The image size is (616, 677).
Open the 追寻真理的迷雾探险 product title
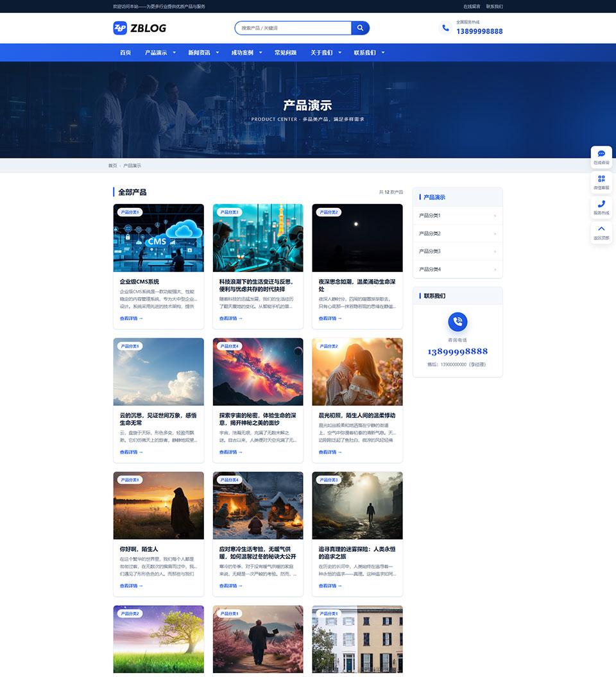[x=357, y=553]
